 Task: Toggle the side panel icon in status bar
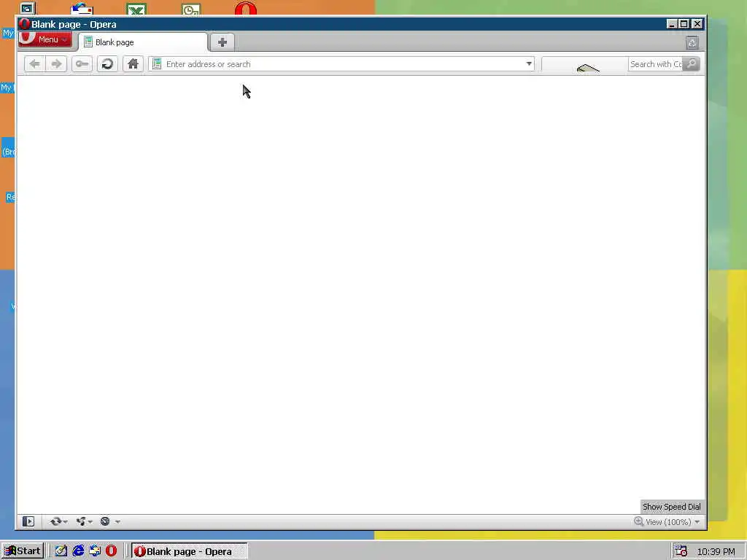[28, 522]
